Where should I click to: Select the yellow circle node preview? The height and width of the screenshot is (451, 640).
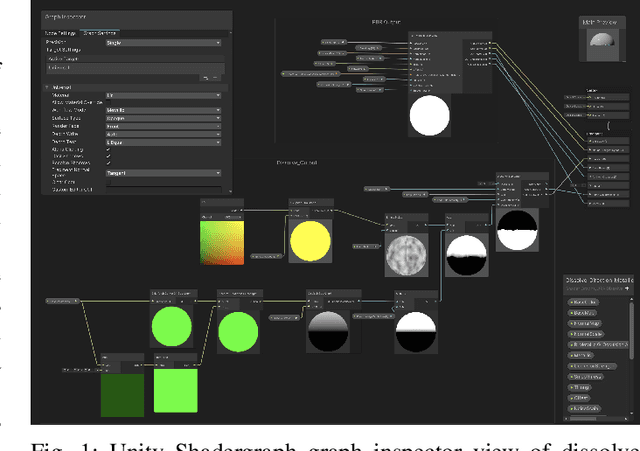[x=310, y=243]
